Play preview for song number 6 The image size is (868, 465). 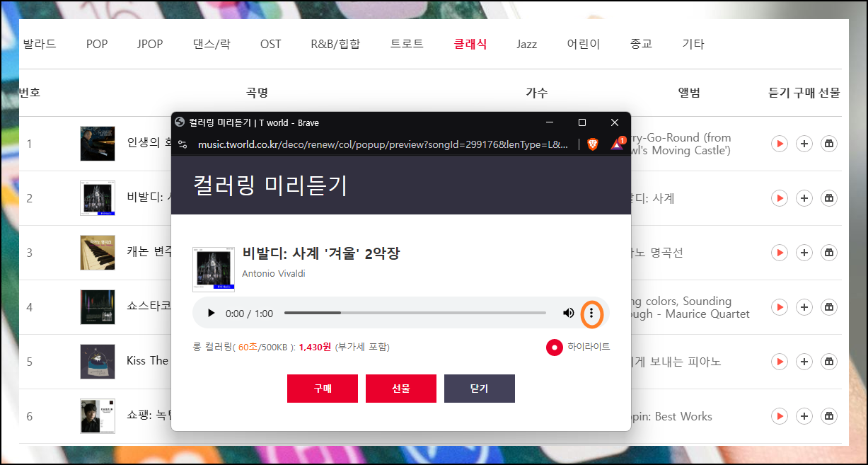click(779, 416)
